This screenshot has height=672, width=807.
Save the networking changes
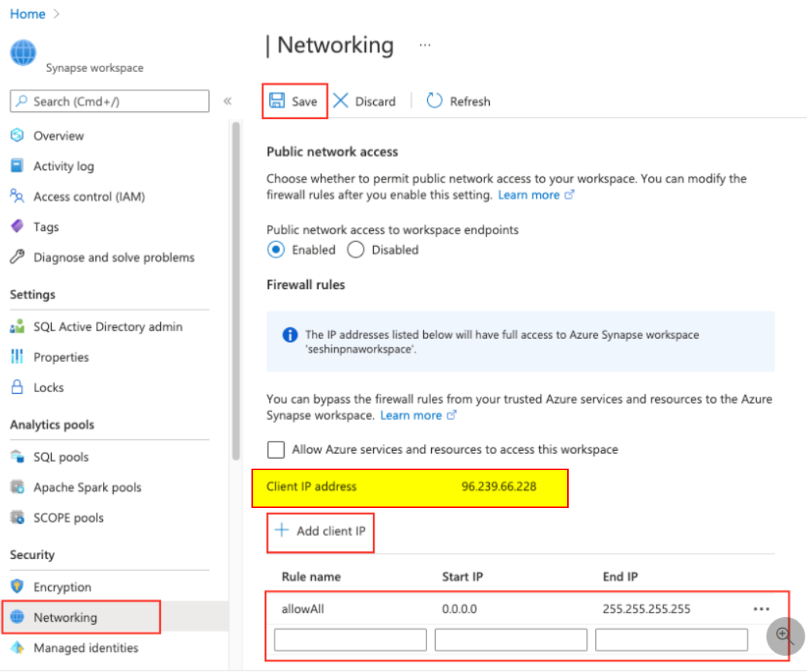pos(295,101)
